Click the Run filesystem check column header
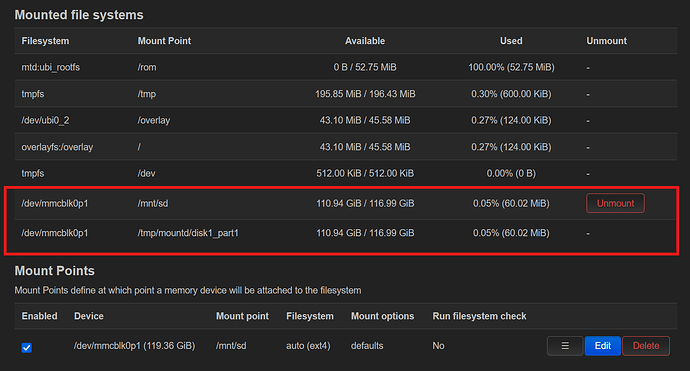This screenshot has width=690, height=371. coord(479,316)
